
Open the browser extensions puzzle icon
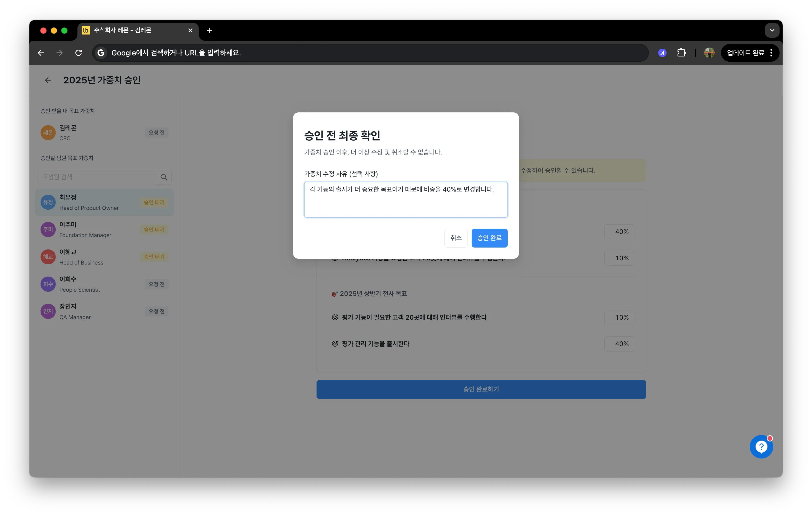[681, 53]
